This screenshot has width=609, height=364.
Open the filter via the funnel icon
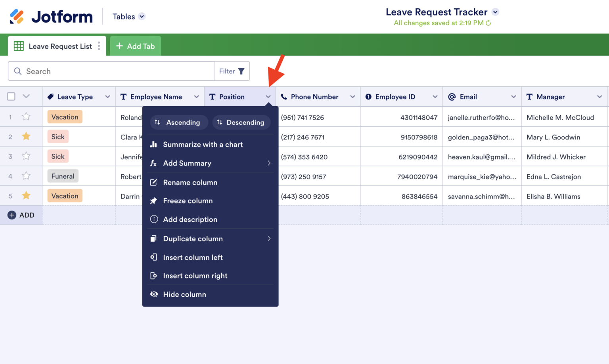242,71
